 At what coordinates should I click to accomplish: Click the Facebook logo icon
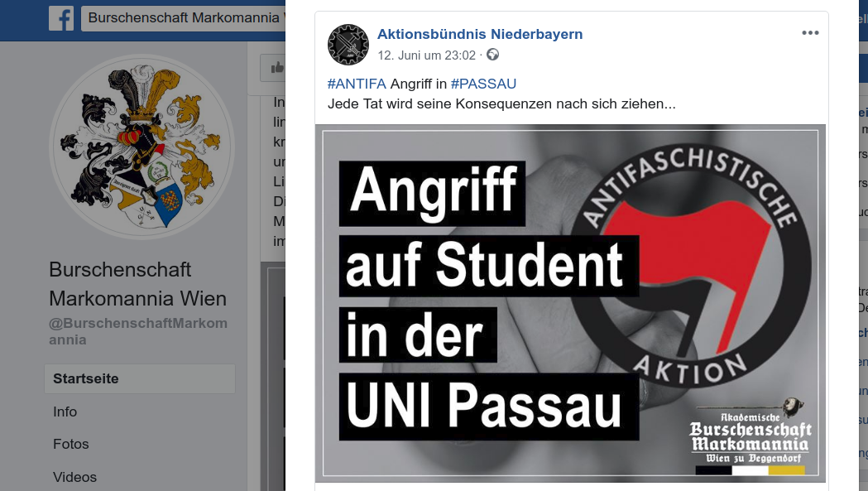pyautogui.click(x=61, y=18)
